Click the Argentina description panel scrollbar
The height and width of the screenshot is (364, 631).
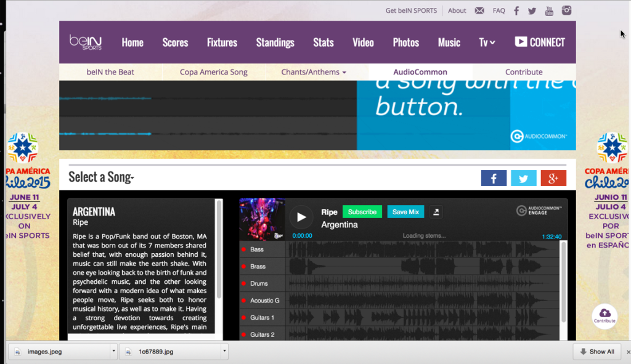point(219,249)
